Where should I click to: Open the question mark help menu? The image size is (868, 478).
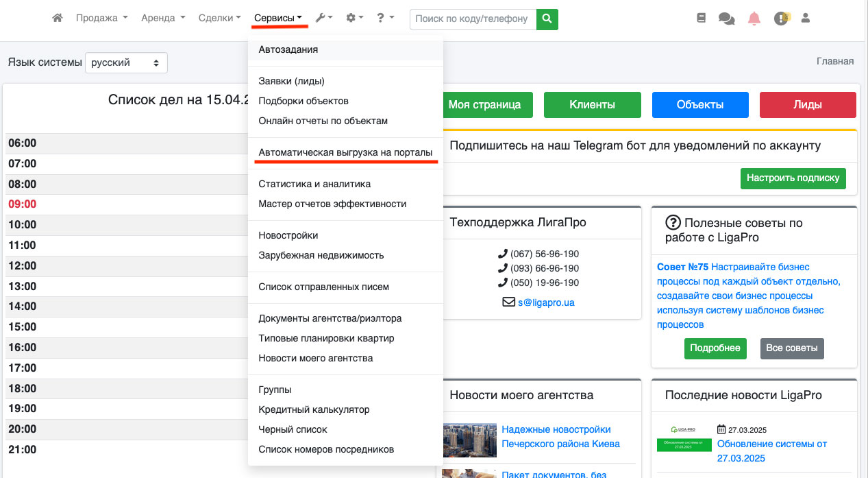(385, 19)
